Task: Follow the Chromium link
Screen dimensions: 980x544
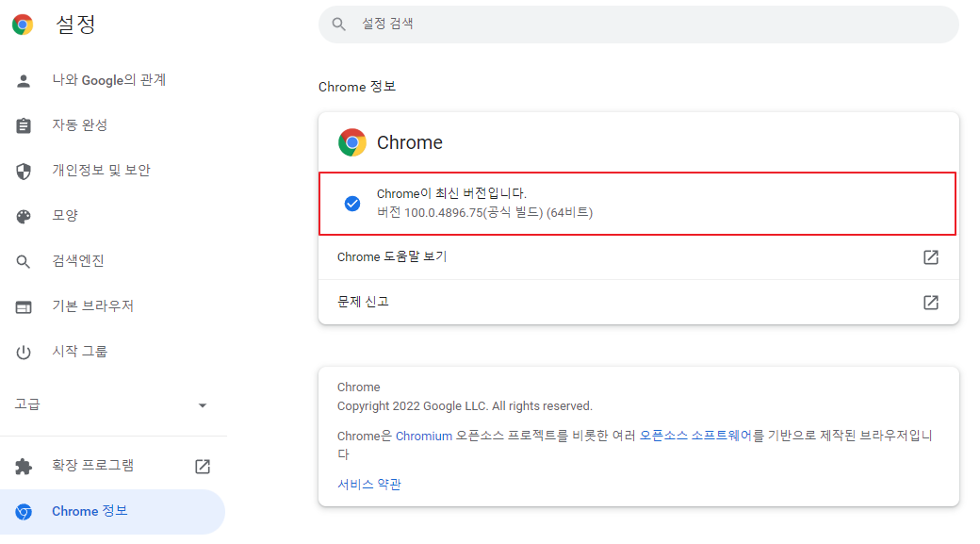Action: [x=424, y=436]
